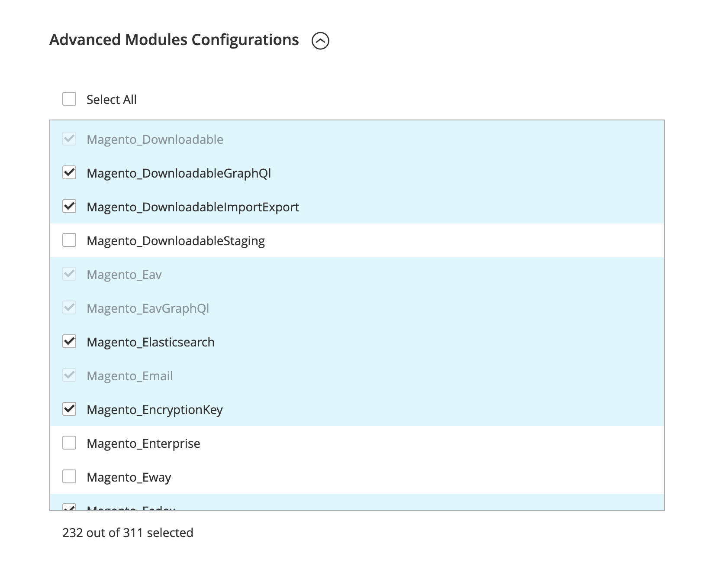
Task: Click the Magento_Elasticsearch module name
Action: 151,342
